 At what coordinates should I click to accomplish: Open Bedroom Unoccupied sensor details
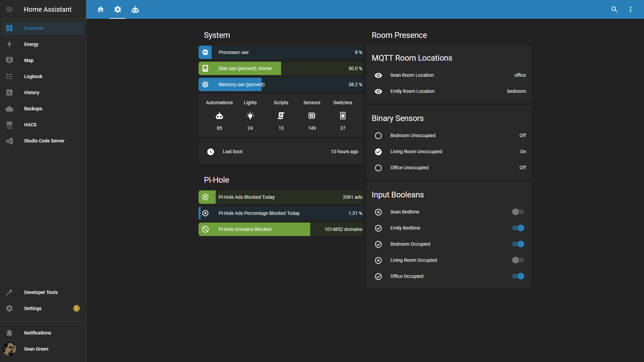pos(449,135)
